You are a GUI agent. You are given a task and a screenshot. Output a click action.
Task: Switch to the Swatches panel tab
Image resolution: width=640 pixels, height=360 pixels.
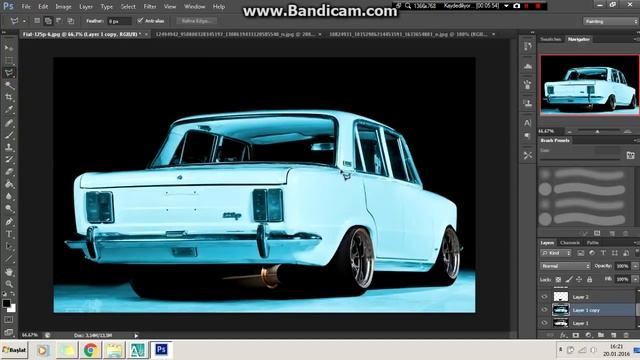pyautogui.click(x=551, y=39)
